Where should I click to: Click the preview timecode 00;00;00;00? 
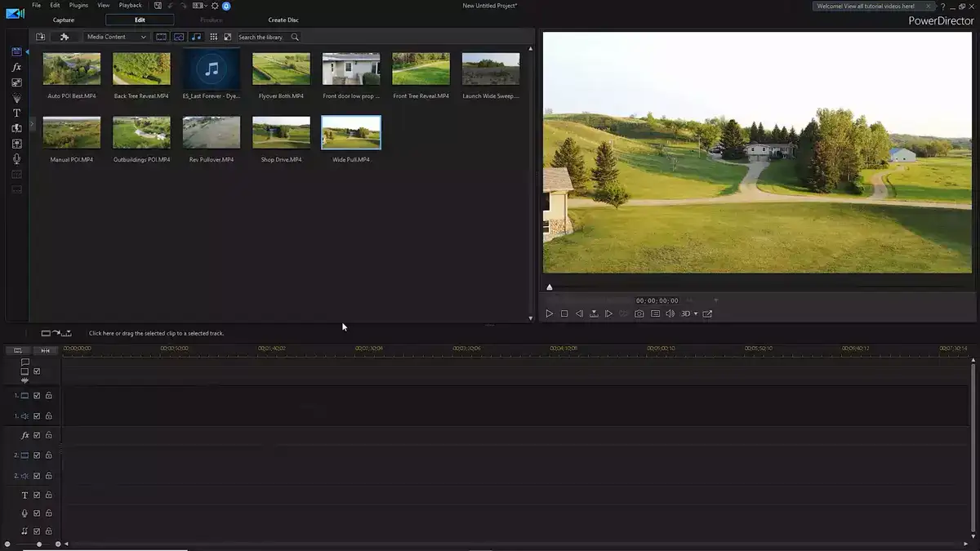[657, 300]
